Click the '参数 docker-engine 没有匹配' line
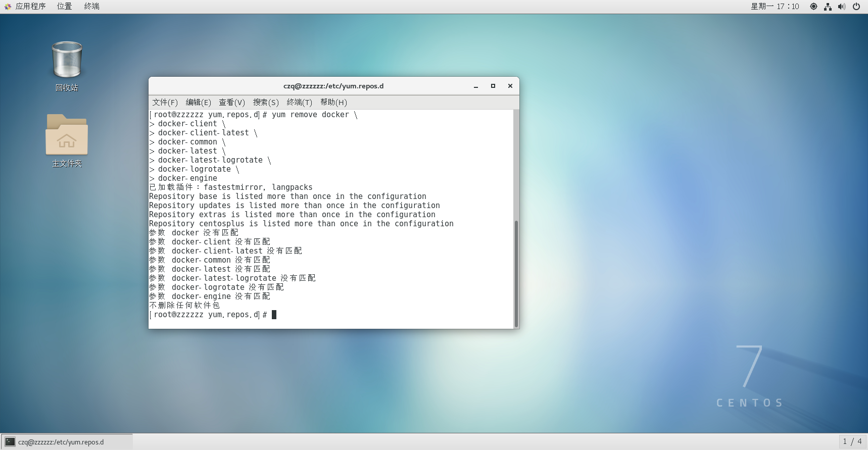This screenshot has height=450, width=868. pos(210,296)
